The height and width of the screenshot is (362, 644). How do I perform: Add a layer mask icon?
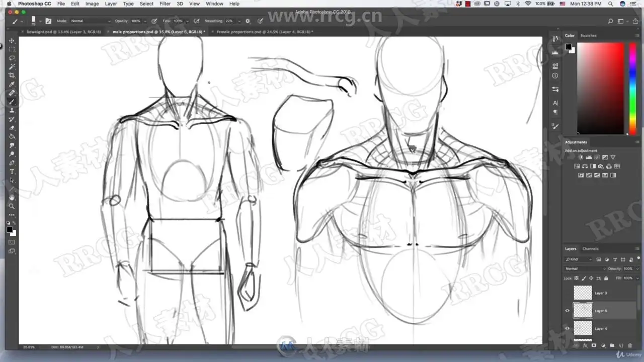pos(594,346)
